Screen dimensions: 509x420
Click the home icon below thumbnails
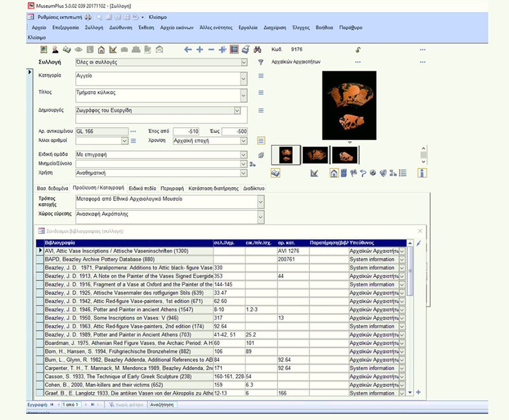point(334,172)
